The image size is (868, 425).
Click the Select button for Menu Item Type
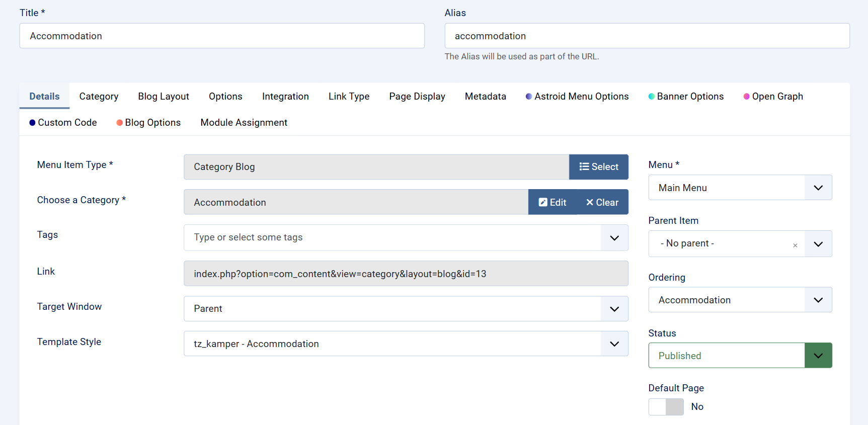click(x=598, y=167)
